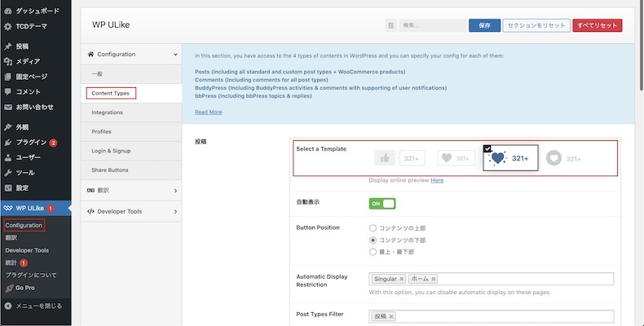644x326 pixels.
Task: Click the translation icon next to 翻訳 section
Action: (90, 191)
